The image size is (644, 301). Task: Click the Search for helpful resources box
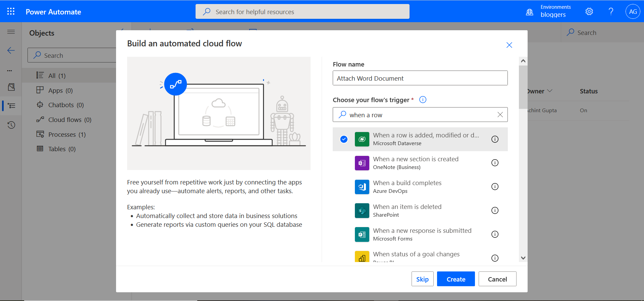click(302, 11)
